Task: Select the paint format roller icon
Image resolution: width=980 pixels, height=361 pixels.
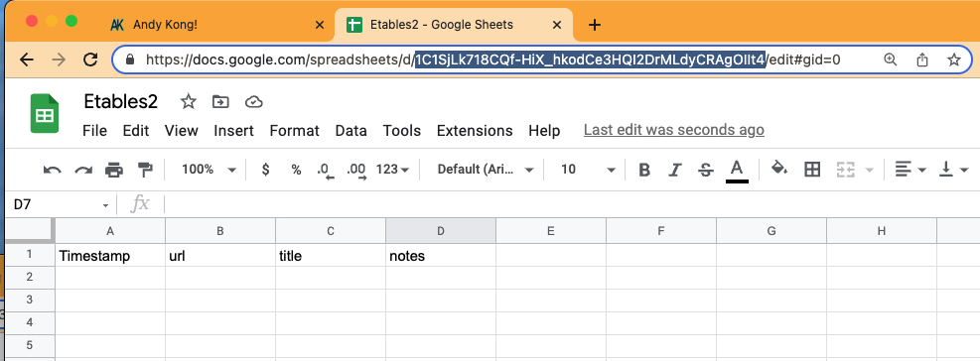Action: click(145, 170)
